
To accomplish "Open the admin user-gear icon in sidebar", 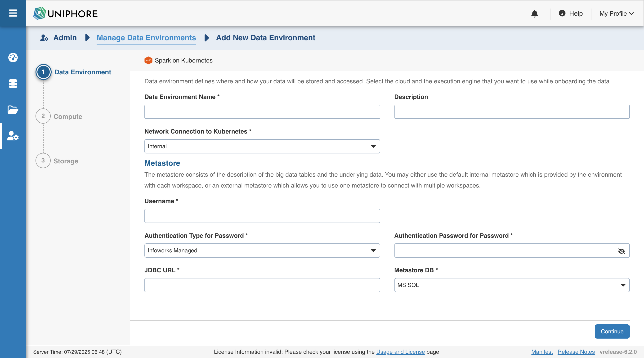I will (13, 136).
